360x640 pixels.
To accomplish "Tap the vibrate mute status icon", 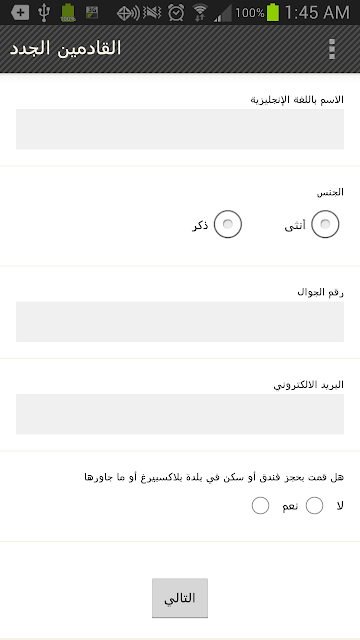I will [x=152, y=13].
